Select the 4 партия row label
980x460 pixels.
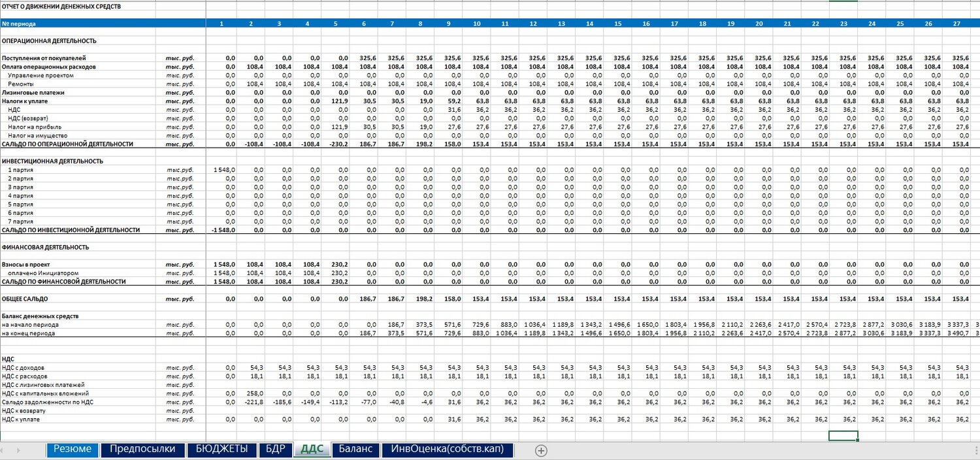click(x=20, y=195)
